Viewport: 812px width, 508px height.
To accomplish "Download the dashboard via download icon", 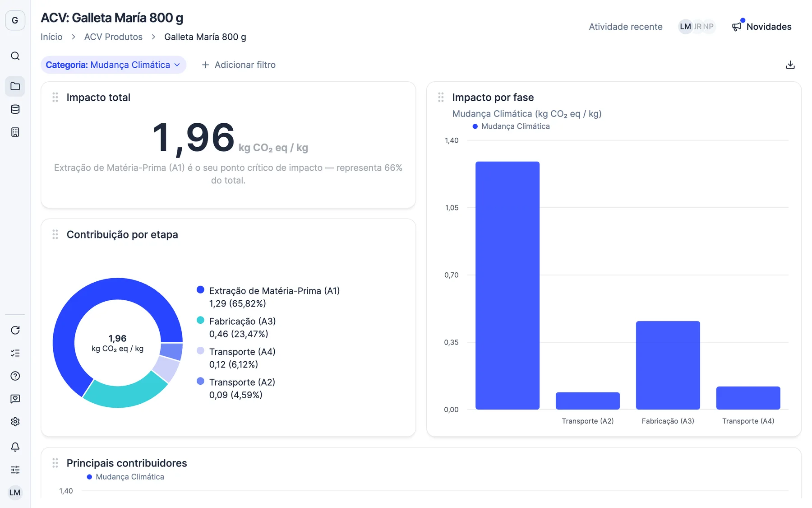I will [x=790, y=65].
